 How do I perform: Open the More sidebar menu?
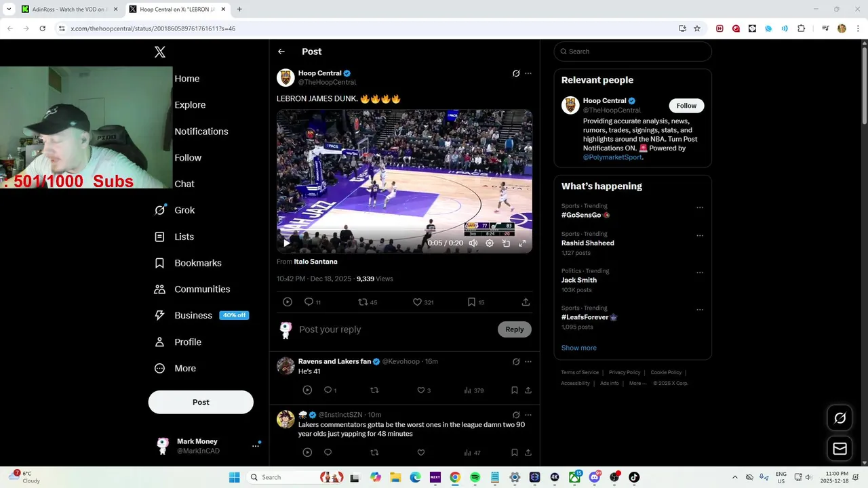pos(175,368)
